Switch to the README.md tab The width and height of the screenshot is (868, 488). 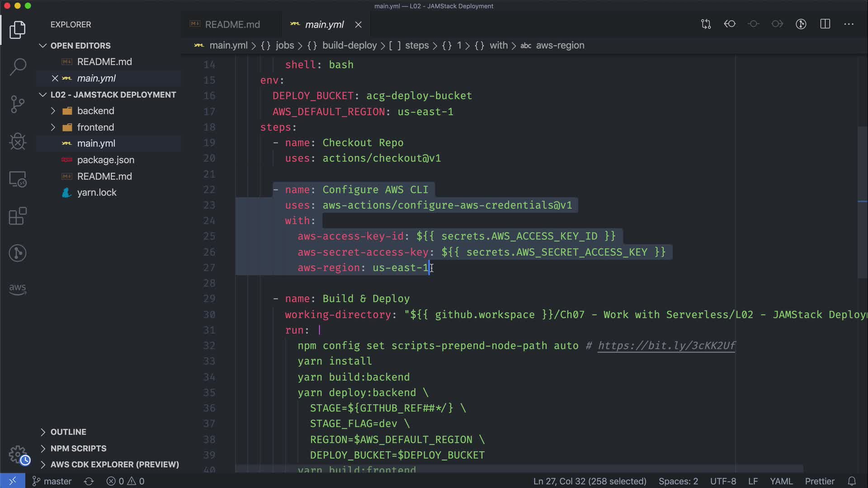(x=232, y=24)
